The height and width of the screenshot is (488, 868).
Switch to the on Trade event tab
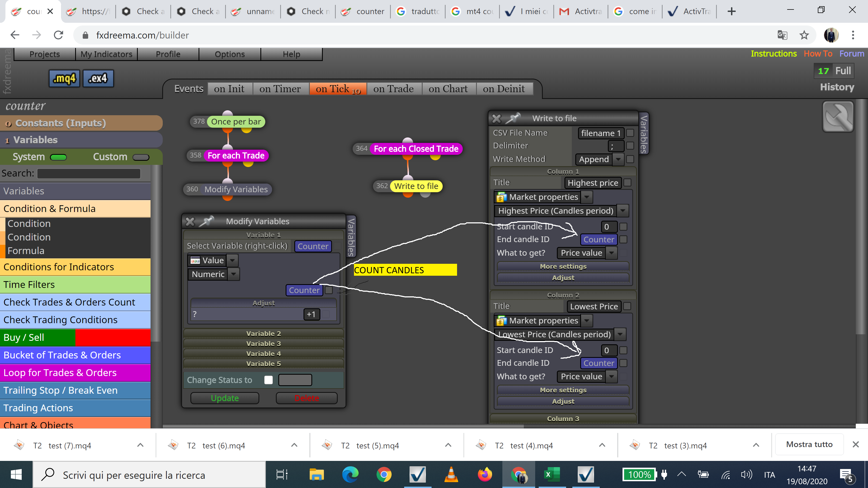(x=393, y=89)
